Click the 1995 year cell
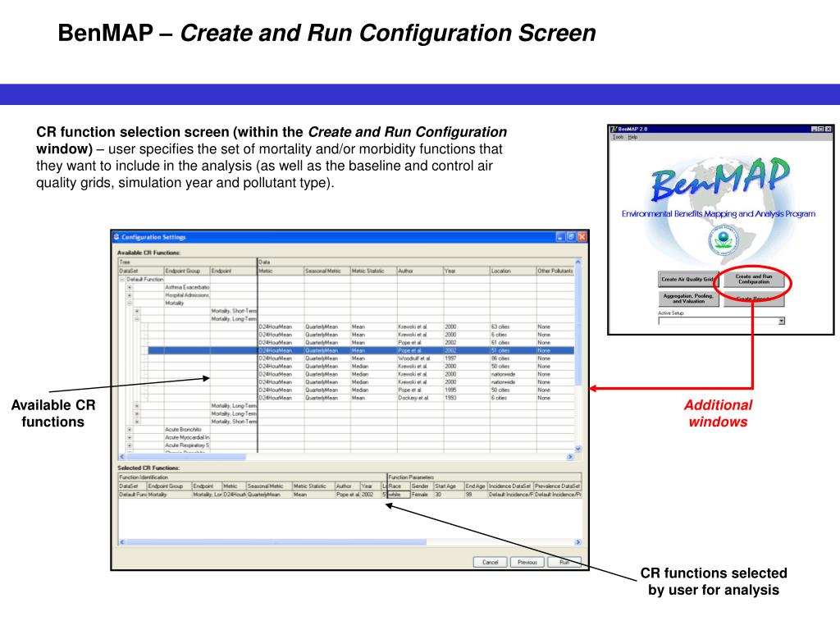Image resolution: width=840 pixels, height=630 pixels. coord(466,390)
